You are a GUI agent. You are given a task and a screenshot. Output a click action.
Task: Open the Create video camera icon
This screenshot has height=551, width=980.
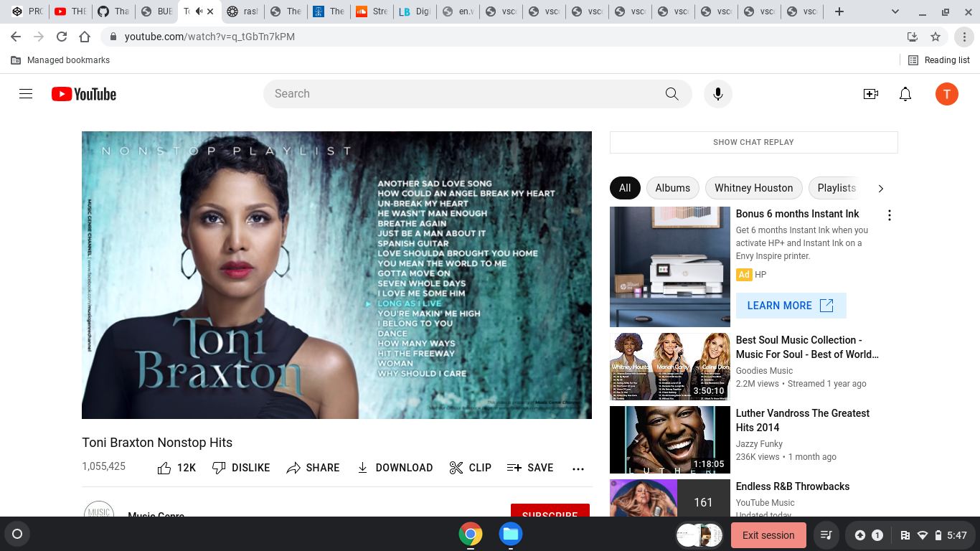[x=871, y=94]
